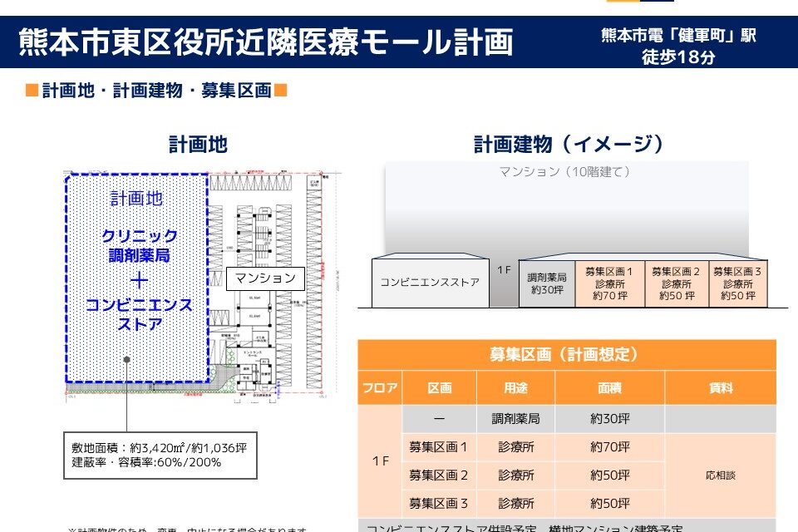Click the title 熊本市東区役所近隣医療モール計画
The height and width of the screenshot is (532, 798).
pos(265,42)
